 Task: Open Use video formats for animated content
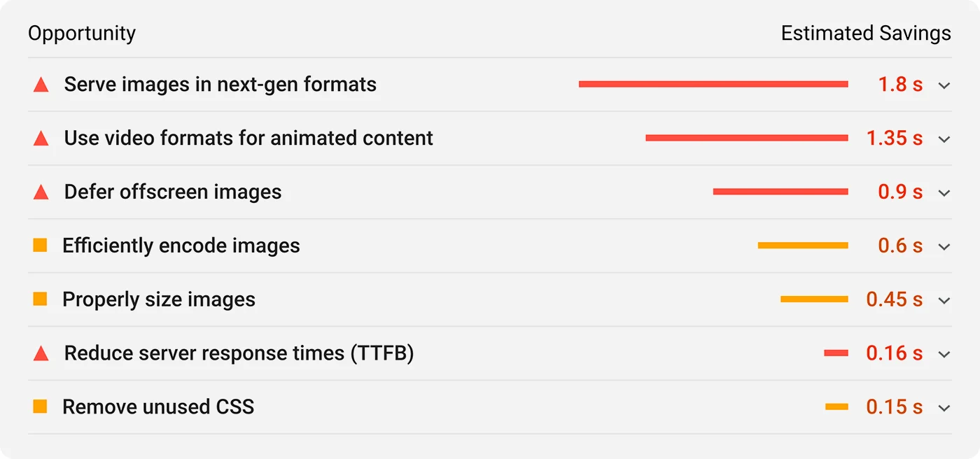click(x=248, y=138)
